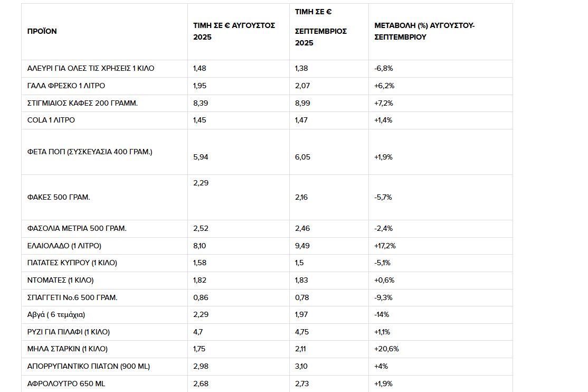Viewport: 588px width, 392px height.
Task: Click the ΠΡΟΪΟΝ column header
Action: pyautogui.click(x=42, y=31)
